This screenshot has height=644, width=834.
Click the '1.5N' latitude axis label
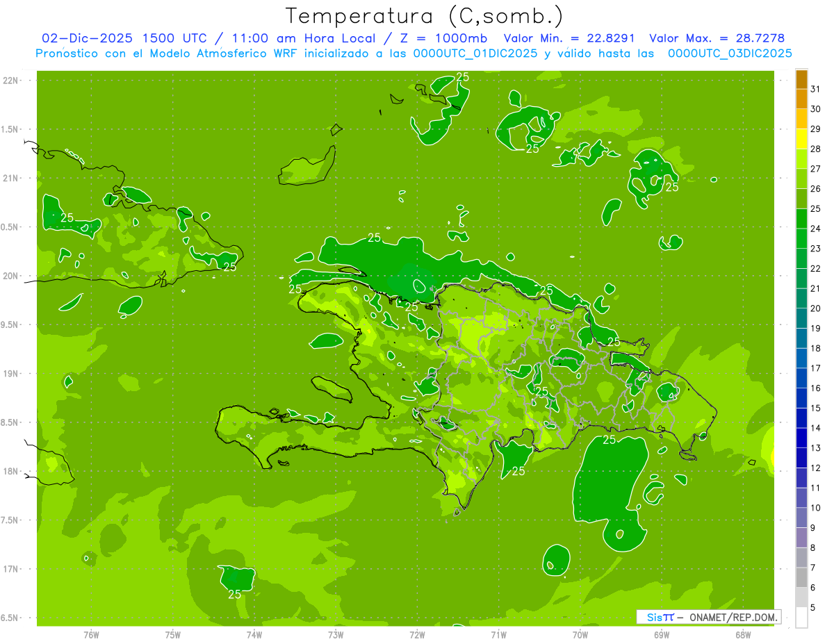click(x=9, y=129)
